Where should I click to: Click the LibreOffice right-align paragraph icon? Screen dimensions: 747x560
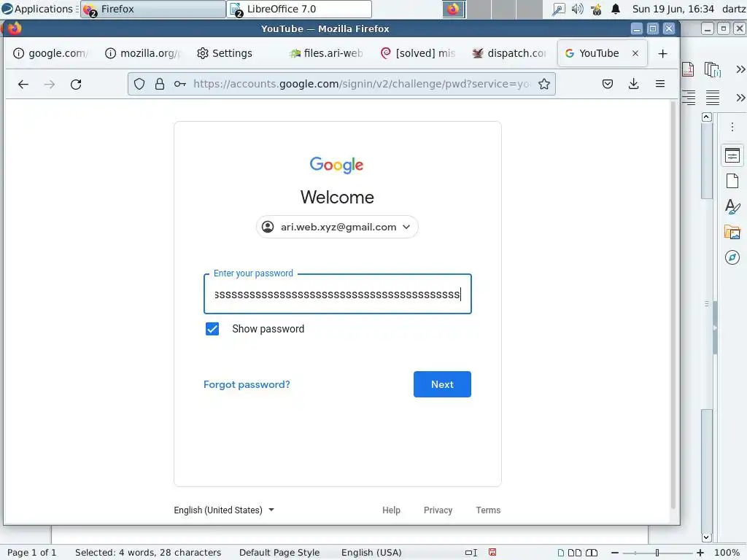pos(689,98)
